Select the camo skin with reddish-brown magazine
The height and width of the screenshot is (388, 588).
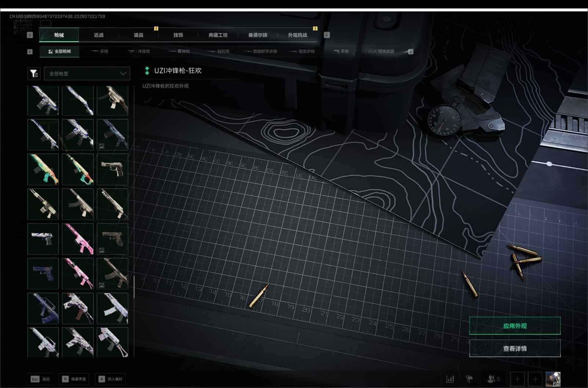tap(78, 308)
